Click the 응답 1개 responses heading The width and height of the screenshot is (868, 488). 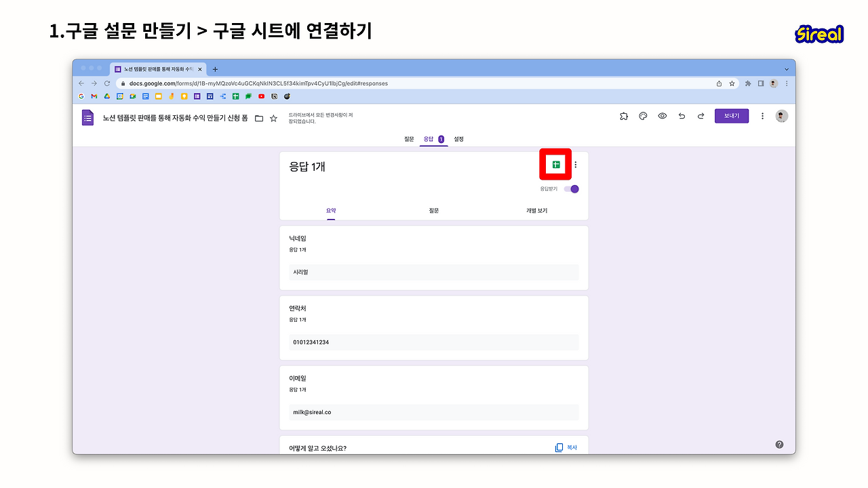click(307, 166)
